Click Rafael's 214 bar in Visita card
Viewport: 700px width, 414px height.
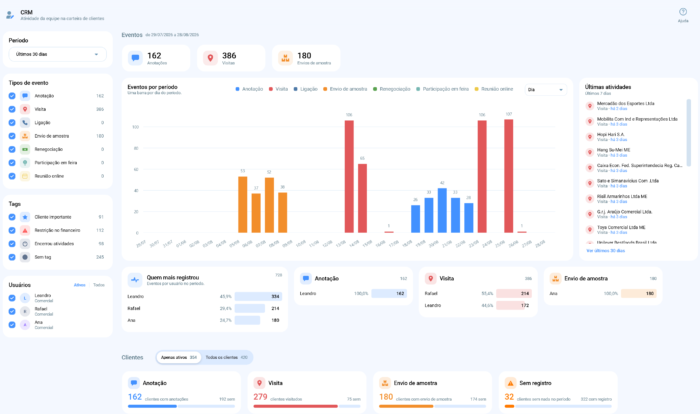(x=514, y=293)
